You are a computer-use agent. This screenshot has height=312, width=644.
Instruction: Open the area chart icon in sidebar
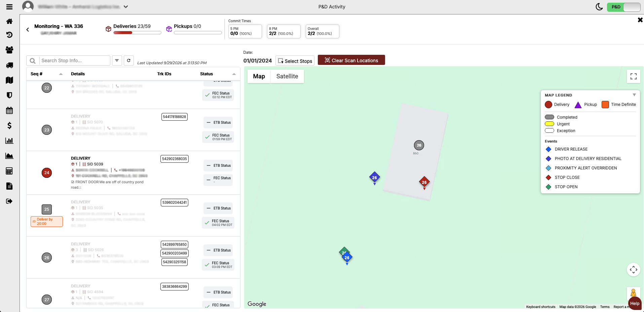point(9,156)
